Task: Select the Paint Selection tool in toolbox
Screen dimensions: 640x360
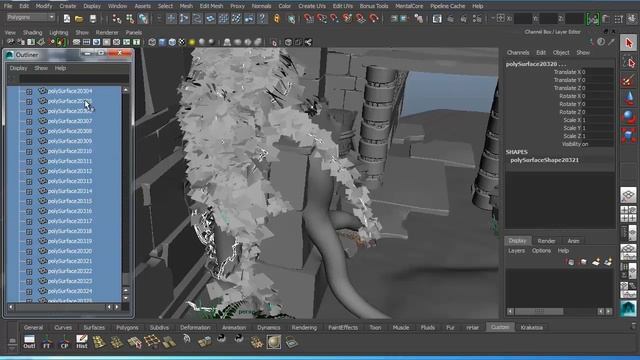Action: [x=629, y=80]
